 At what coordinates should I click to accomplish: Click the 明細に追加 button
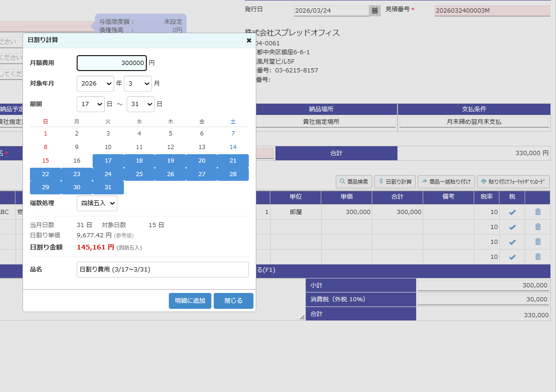[190, 300]
